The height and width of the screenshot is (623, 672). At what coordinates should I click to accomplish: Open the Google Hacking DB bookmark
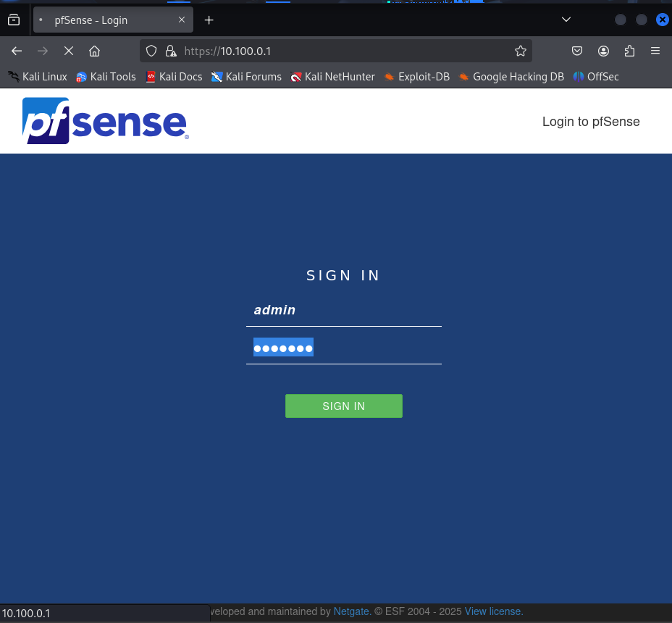click(x=511, y=77)
